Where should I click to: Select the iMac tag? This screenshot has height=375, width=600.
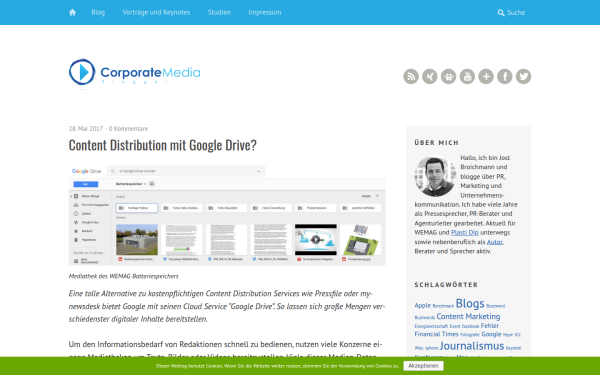tap(419, 348)
